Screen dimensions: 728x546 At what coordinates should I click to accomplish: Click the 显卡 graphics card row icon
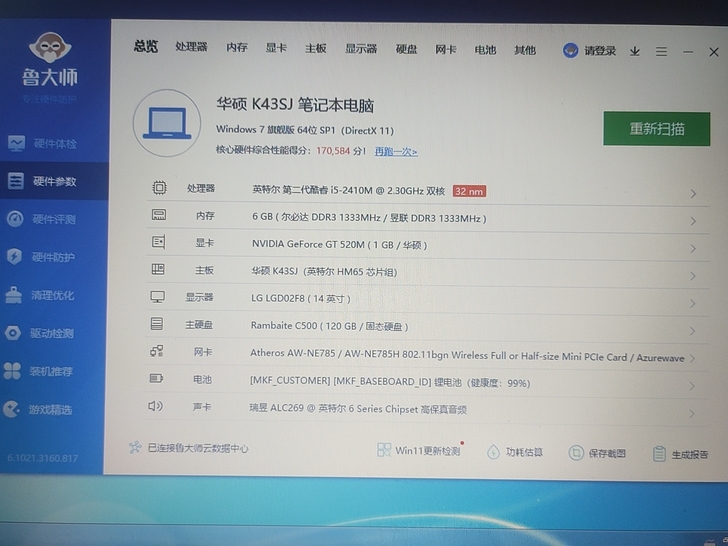point(158,242)
